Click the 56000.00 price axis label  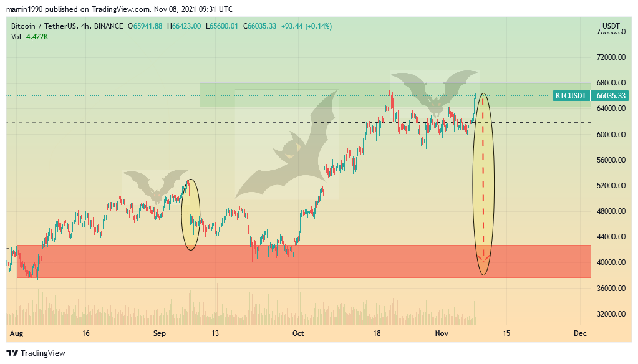tap(611, 160)
